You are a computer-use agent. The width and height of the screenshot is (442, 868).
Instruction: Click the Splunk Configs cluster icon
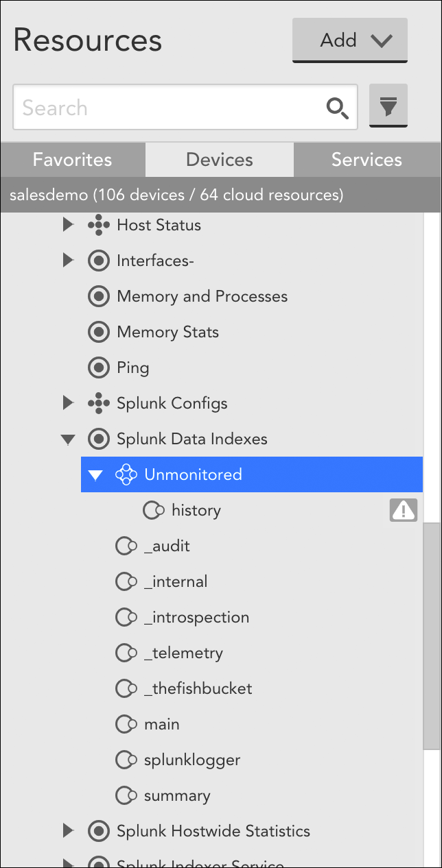click(99, 403)
